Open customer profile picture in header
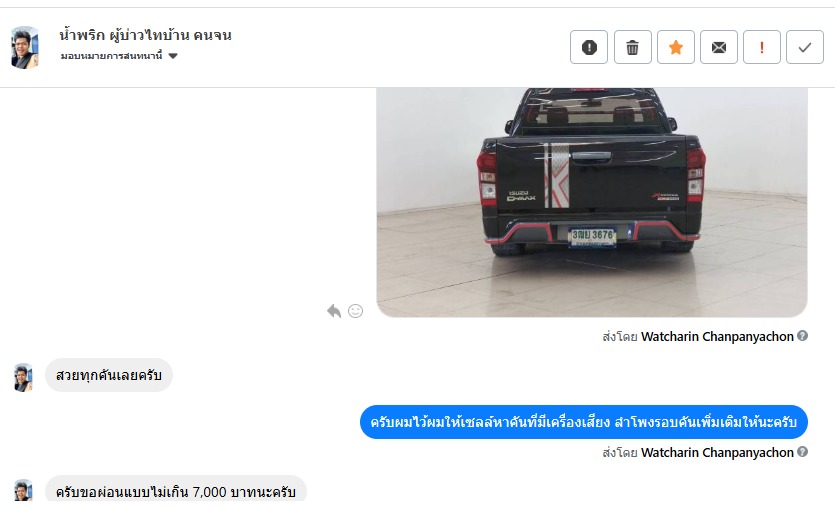This screenshot has width=835, height=506. (x=25, y=47)
